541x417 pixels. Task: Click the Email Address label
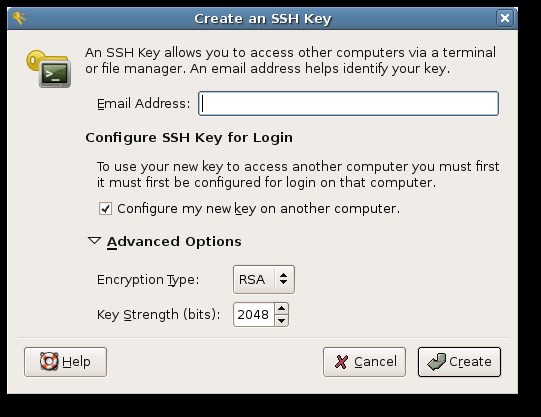(144, 103)
